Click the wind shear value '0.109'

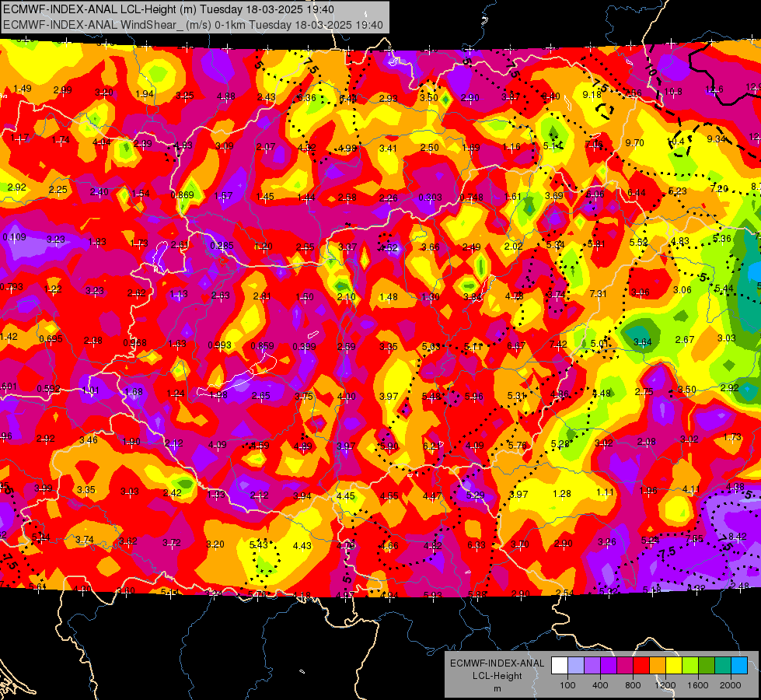tap(14, 237)
